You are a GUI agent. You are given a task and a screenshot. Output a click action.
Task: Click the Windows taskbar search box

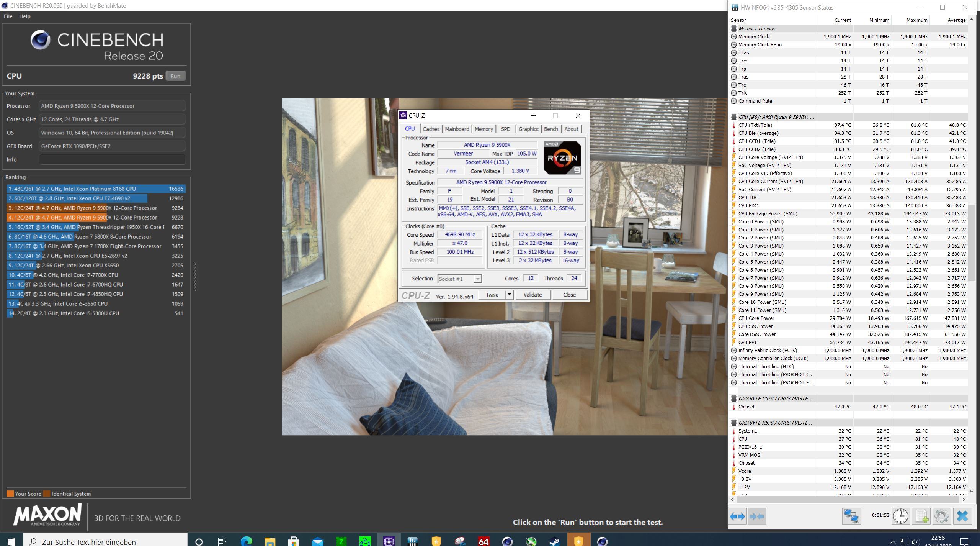[x=105, y=541]
